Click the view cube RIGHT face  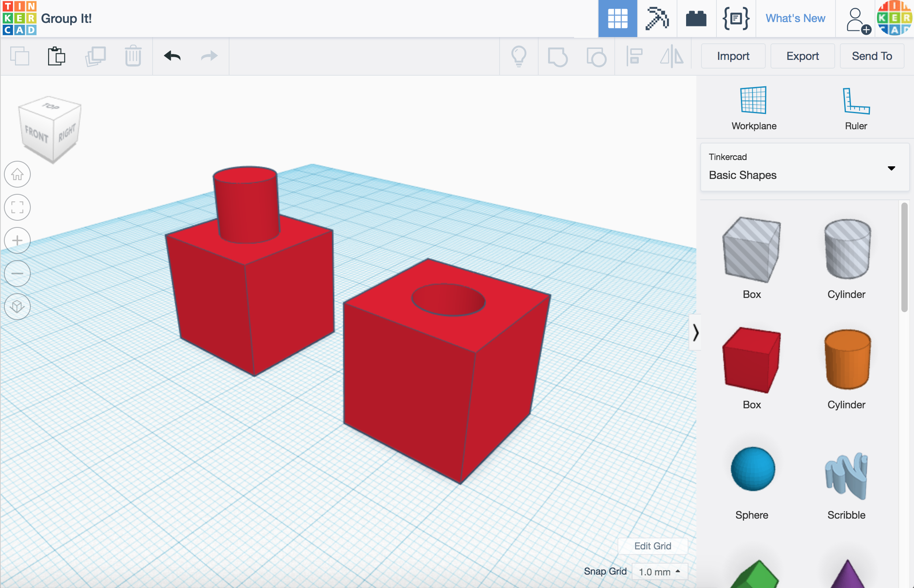point(67,132)
